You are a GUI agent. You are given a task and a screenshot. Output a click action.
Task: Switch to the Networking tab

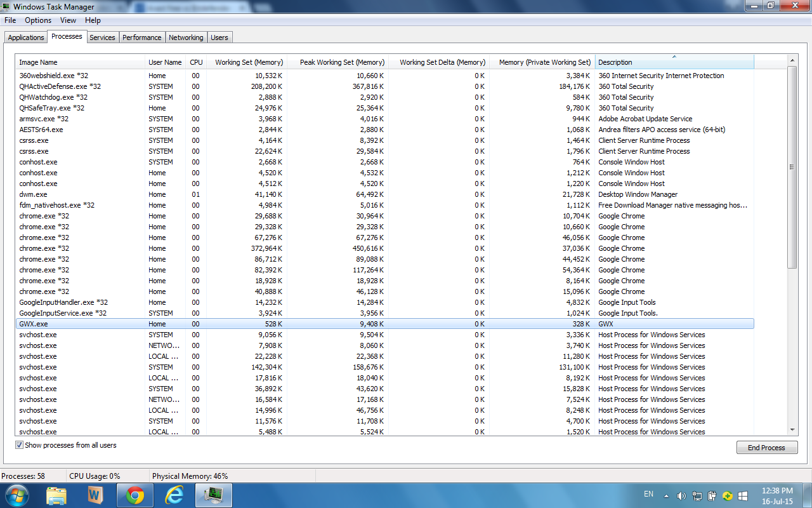(x=186, y=37)
